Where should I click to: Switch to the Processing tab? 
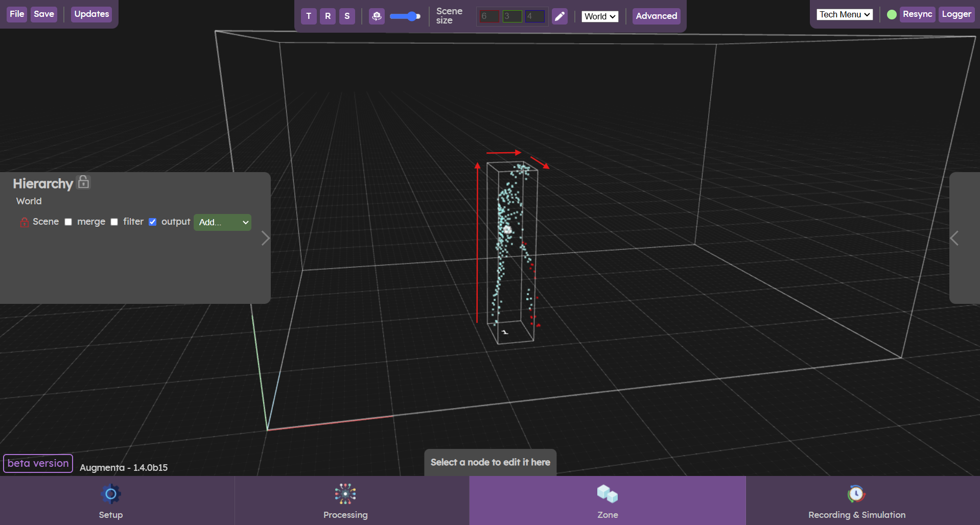point(345,501)
